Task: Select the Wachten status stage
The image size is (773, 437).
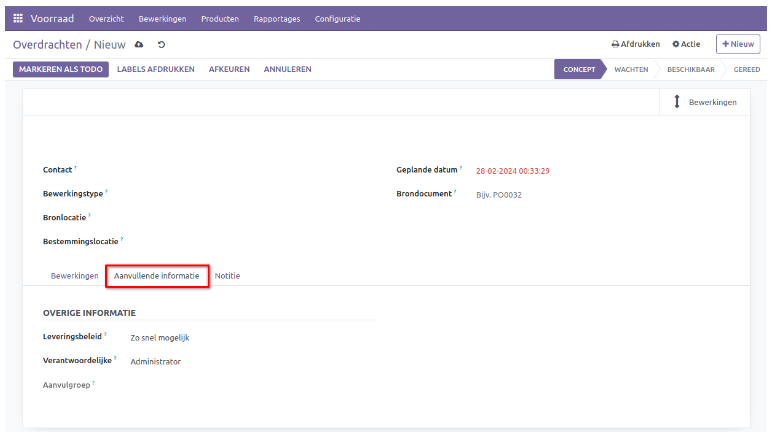Action: [x=630, y=69]
